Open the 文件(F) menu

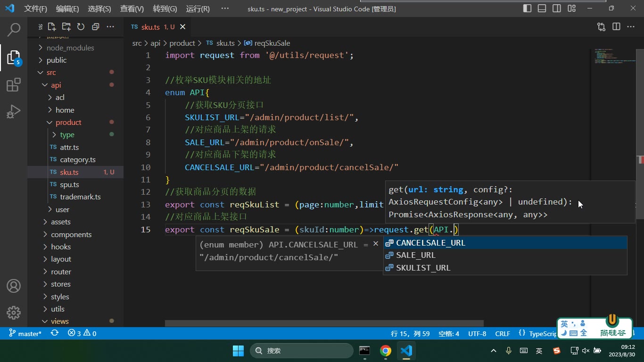coord(35,8)
